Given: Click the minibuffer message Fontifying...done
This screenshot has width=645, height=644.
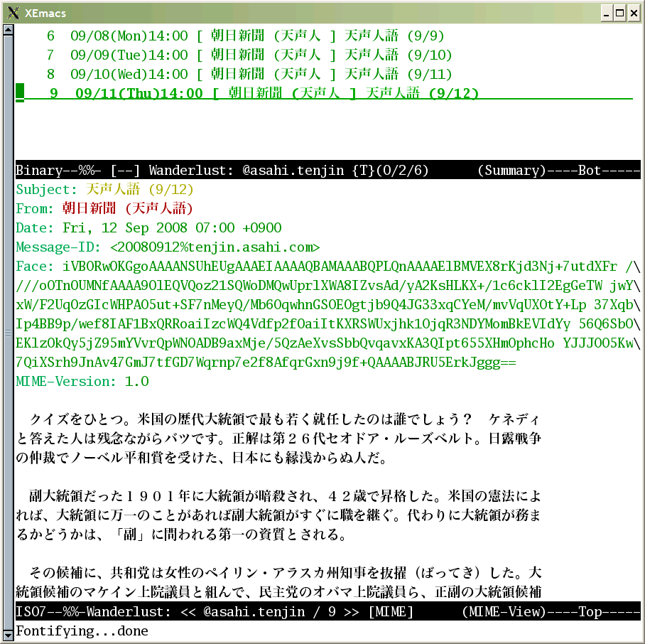Looking at the screenshot, I should click(82, 630).
